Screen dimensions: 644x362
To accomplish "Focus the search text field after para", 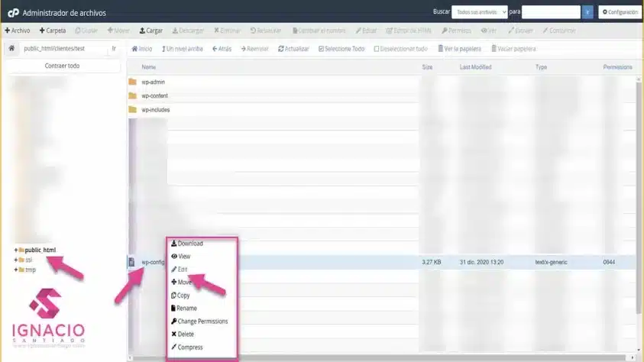I will tap(551, 12).
